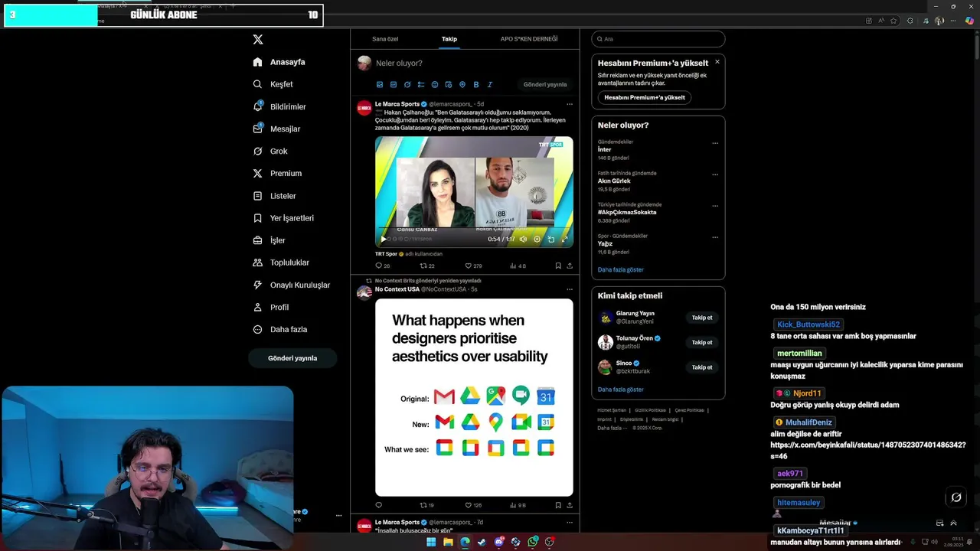The width and height of the screenshot is (980, 551).
Task: Play the TRT Spor video
Action: (x=384, y=239)
